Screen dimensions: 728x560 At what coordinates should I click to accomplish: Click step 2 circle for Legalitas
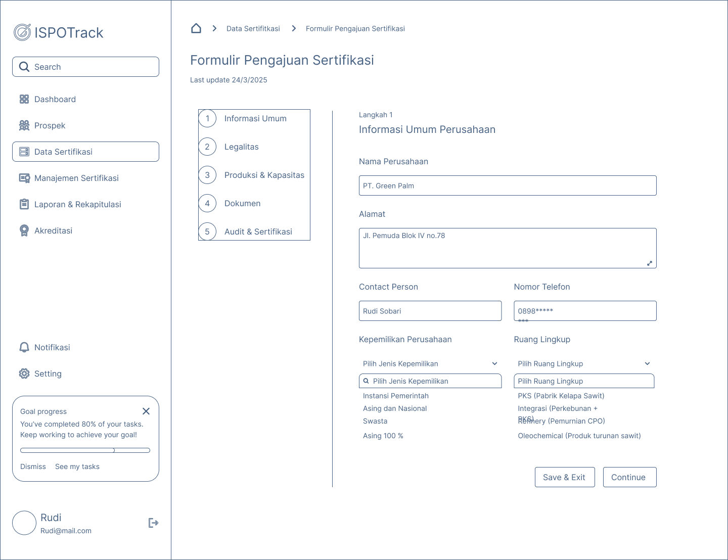[x=207, y=147]
